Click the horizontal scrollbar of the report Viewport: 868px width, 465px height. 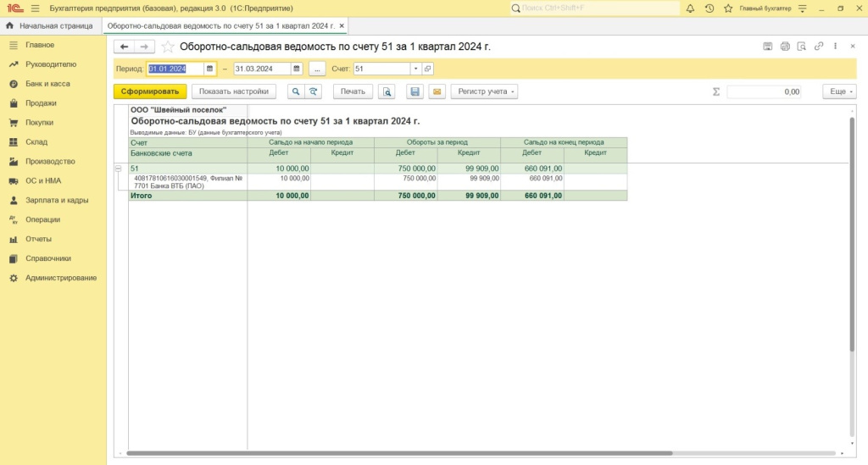[399, 453]
